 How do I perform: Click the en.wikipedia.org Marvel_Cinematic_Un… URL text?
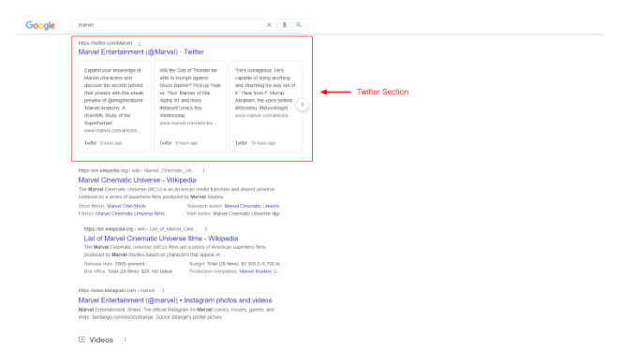pyautogui.click(x=136, y=170)
